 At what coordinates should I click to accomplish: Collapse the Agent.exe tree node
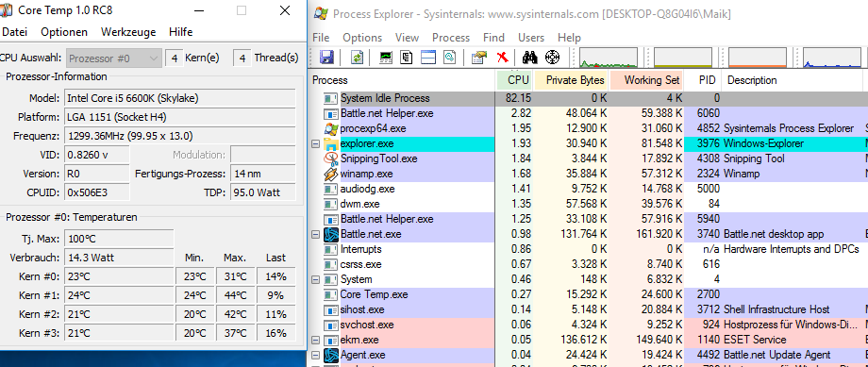(316, 355)
